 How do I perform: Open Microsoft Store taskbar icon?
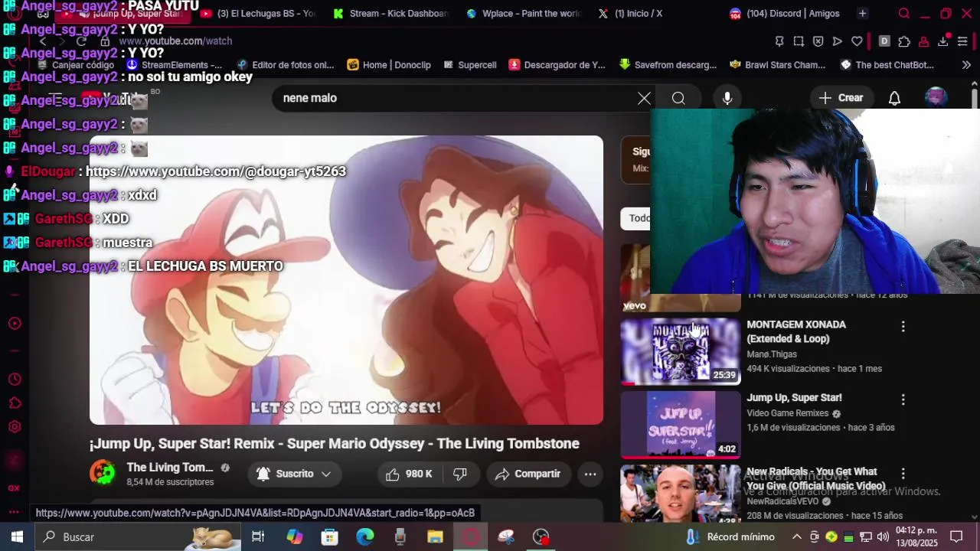329,537
